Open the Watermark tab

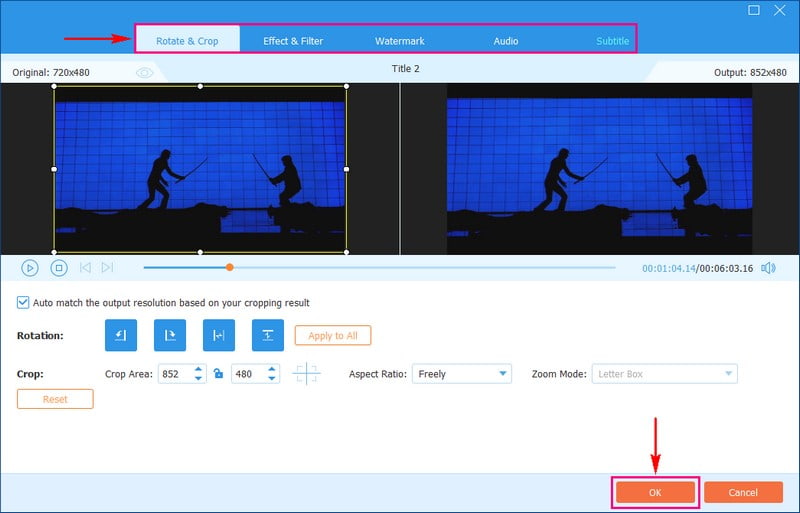[400, 41]
